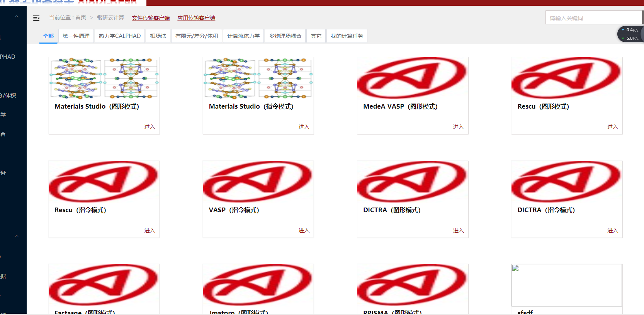Viewport: 644px width, 315px height.
Task: Click the DICTRA (图形模式) logo image
Action: 413,182
